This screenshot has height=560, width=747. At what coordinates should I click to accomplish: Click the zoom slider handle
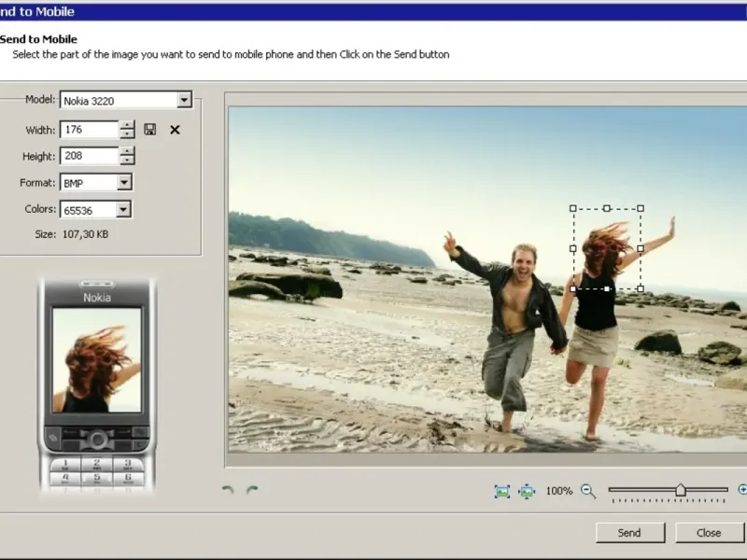coord(681,490)
